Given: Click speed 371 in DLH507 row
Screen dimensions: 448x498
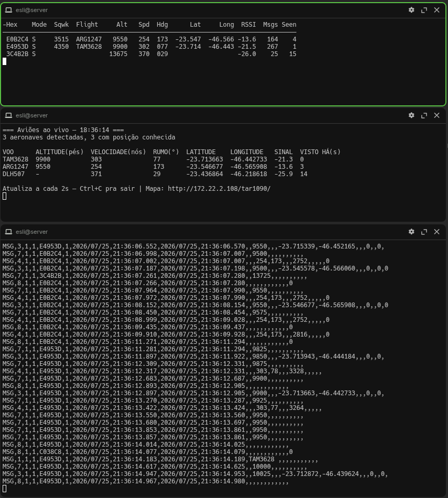Looking at the screenshot, I should tap(97, 174).
